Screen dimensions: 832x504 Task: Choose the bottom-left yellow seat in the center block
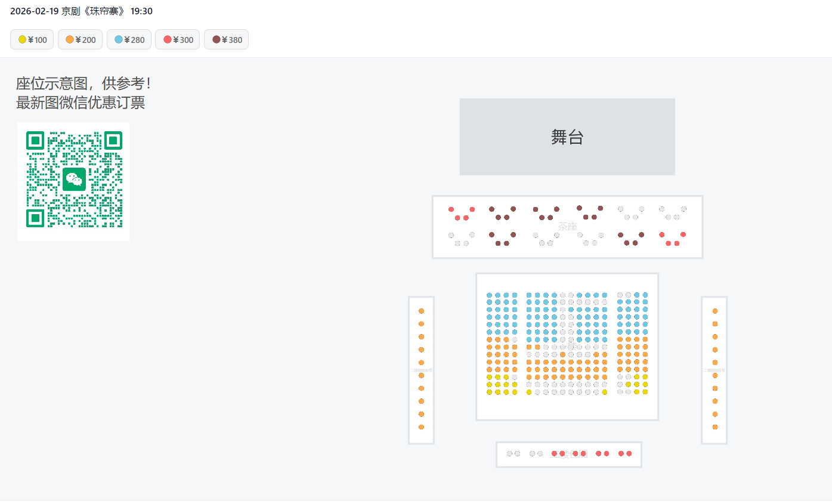pos(529,392)
